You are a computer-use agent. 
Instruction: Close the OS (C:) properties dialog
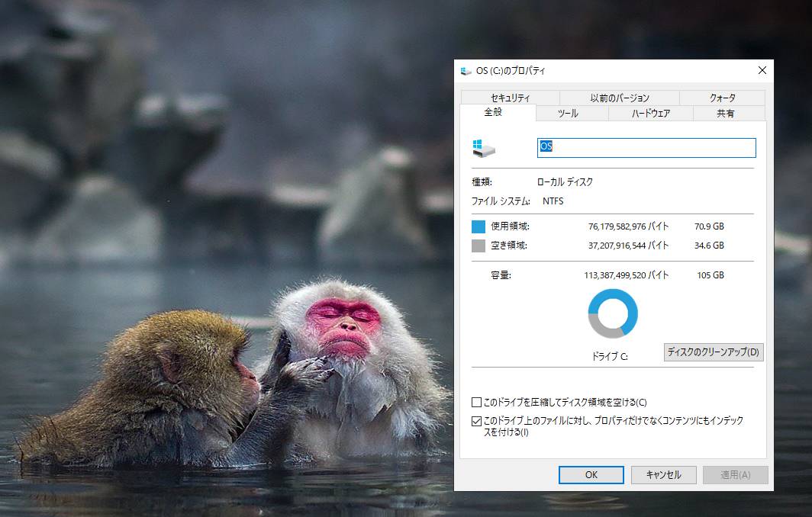[762, 70]
